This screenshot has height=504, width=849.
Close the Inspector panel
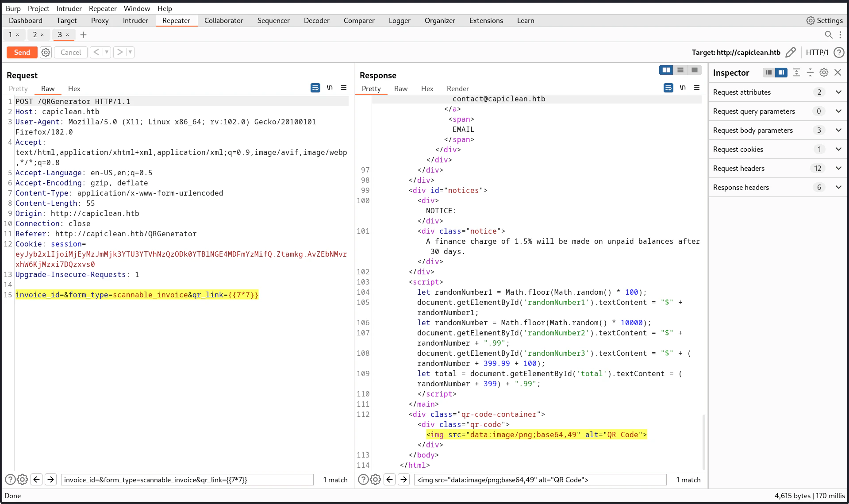point(837,73)
